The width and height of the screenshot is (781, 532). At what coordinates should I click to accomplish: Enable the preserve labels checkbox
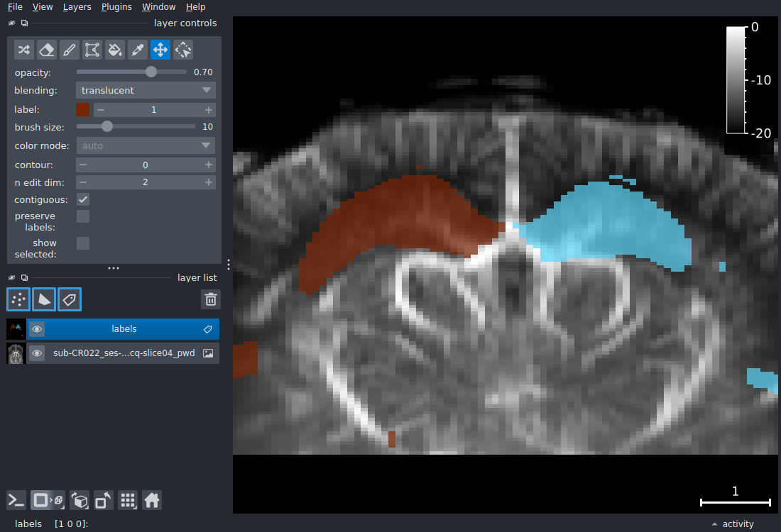(83, 216)
